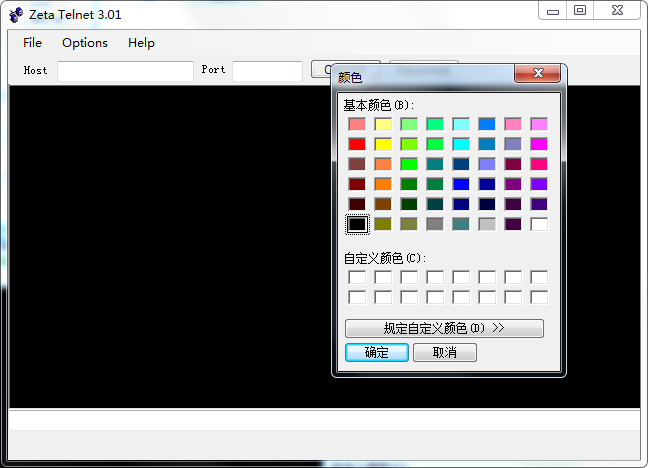Select the cyan swatch in second row
This screenshot has height=468, width=648.
pyautogui.click(x=461, y=144)
